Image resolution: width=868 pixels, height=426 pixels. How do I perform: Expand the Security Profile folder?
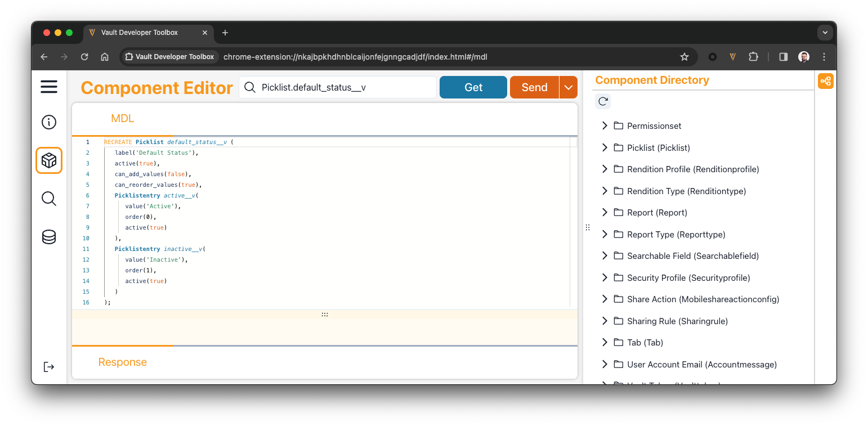point(605,277)
